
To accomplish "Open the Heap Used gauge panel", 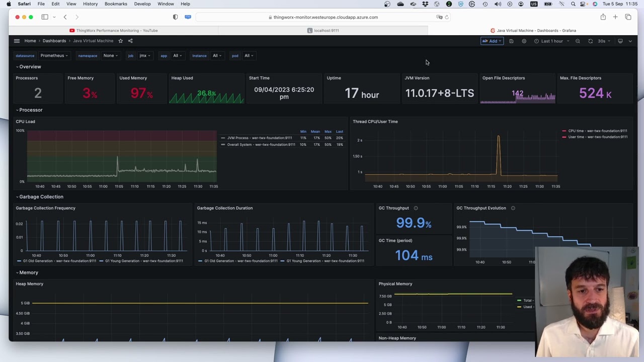I will 206,89.
